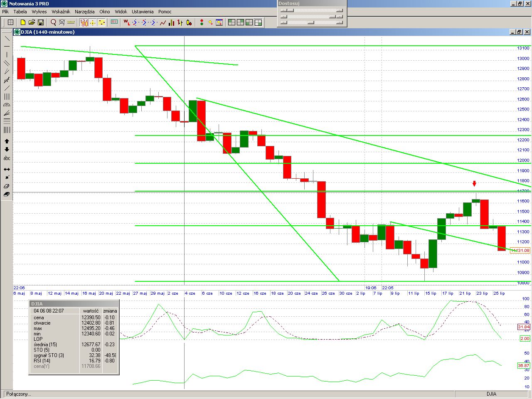Toggle the rightmost four-pane window layout button

pyautogui.click(x=258, y=22)
